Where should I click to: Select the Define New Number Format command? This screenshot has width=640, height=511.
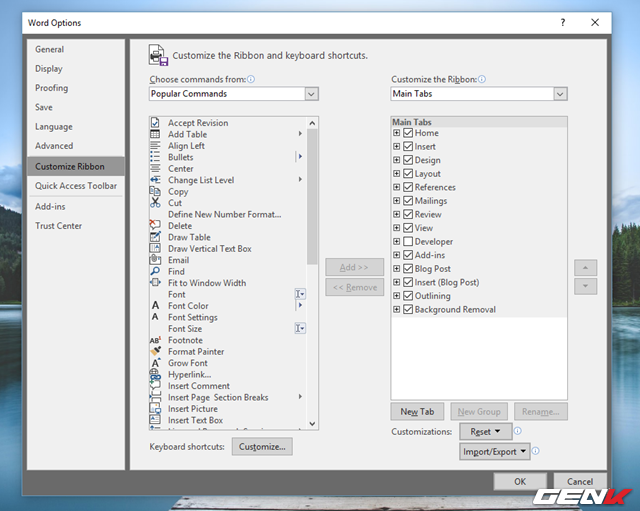click(x=224, y=214)
